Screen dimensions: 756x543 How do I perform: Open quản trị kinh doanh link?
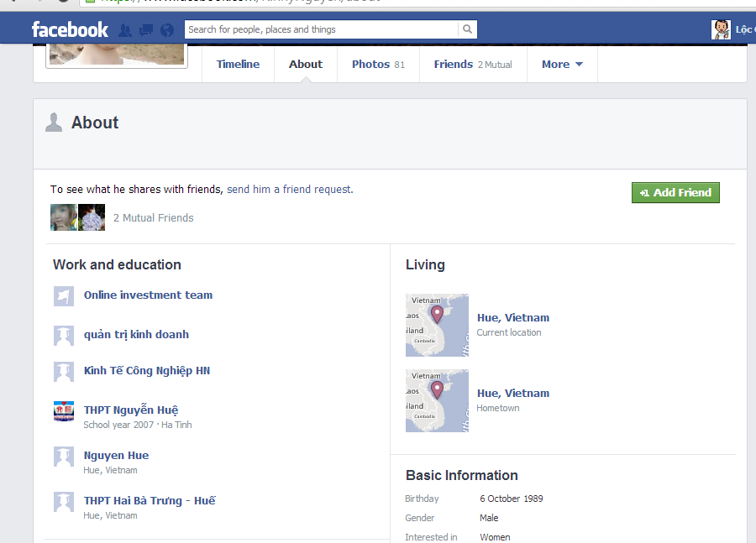(x=136, y=334)
